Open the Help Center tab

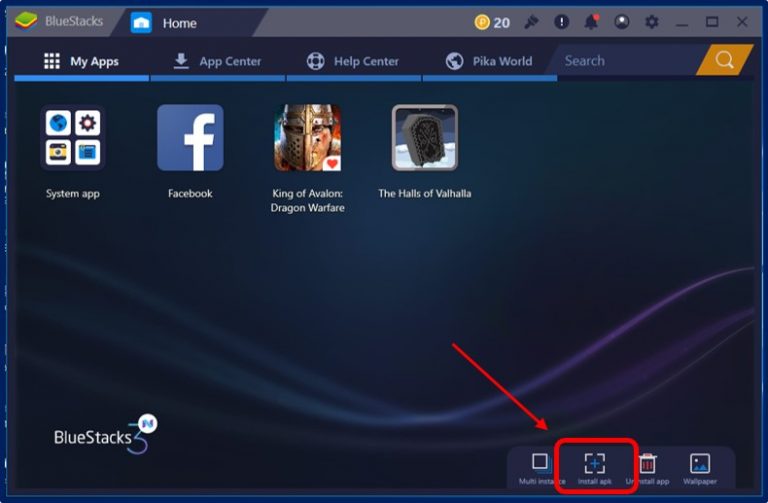tap(353, 61)
